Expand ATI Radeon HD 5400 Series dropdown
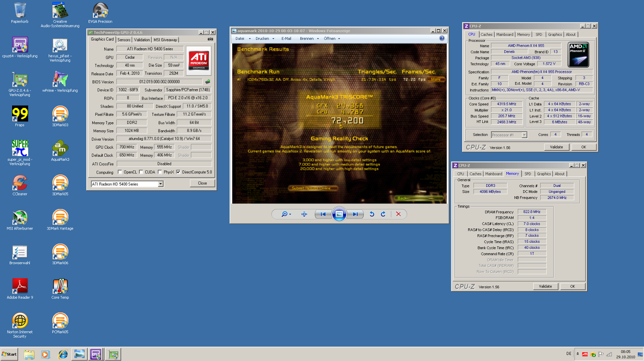This screenshot has height=361, width=644. tap(161, 184)
